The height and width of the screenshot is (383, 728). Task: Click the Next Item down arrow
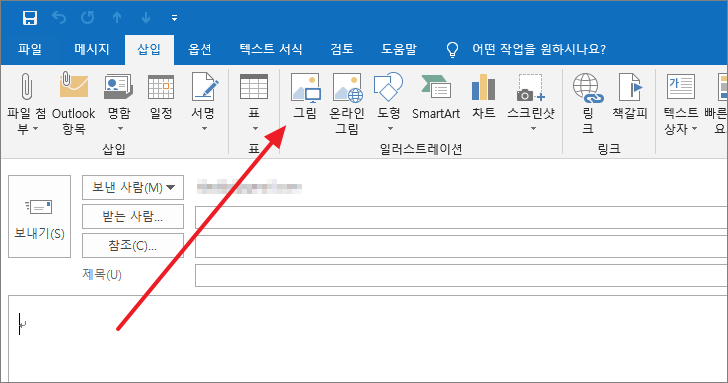[x=146, y=18]
